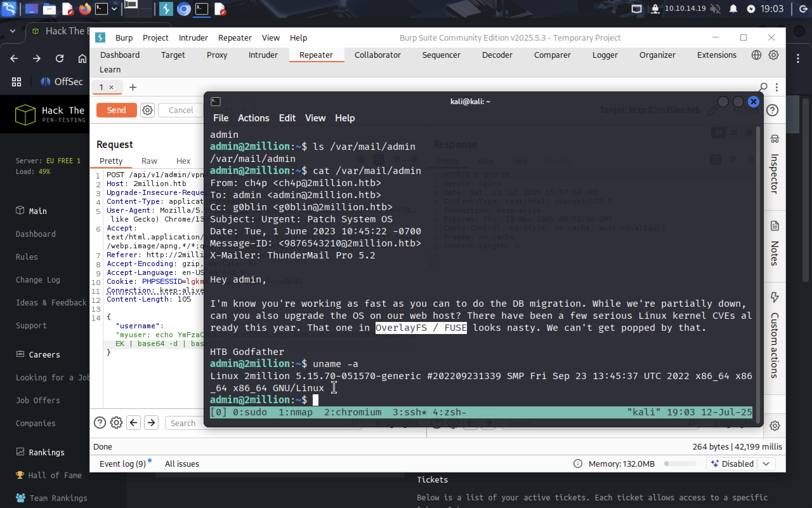Search Repeater tabs with the magnifier icon
The height and width of the screenshot is (508, 812).
tap(763, 87)
